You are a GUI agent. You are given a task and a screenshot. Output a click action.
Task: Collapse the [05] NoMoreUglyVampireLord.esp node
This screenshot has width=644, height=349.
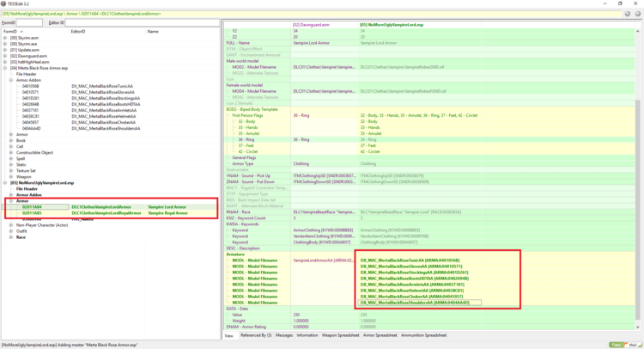coord(5,183)
